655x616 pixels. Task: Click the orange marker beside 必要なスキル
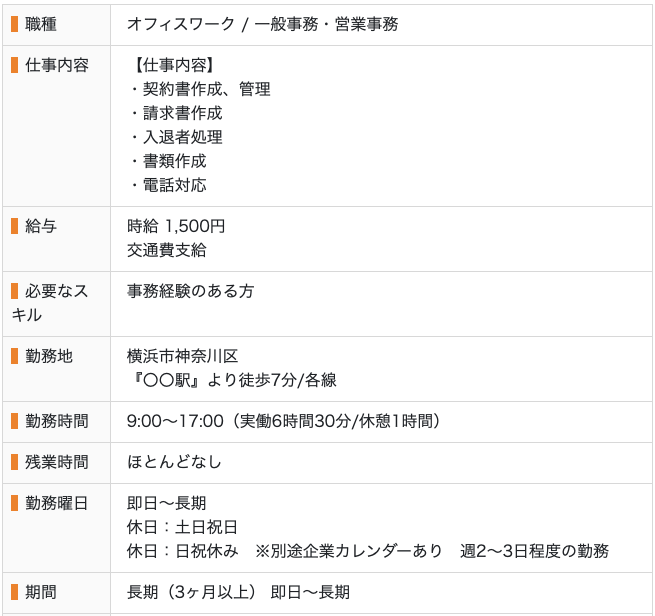(x=15, y=291)
